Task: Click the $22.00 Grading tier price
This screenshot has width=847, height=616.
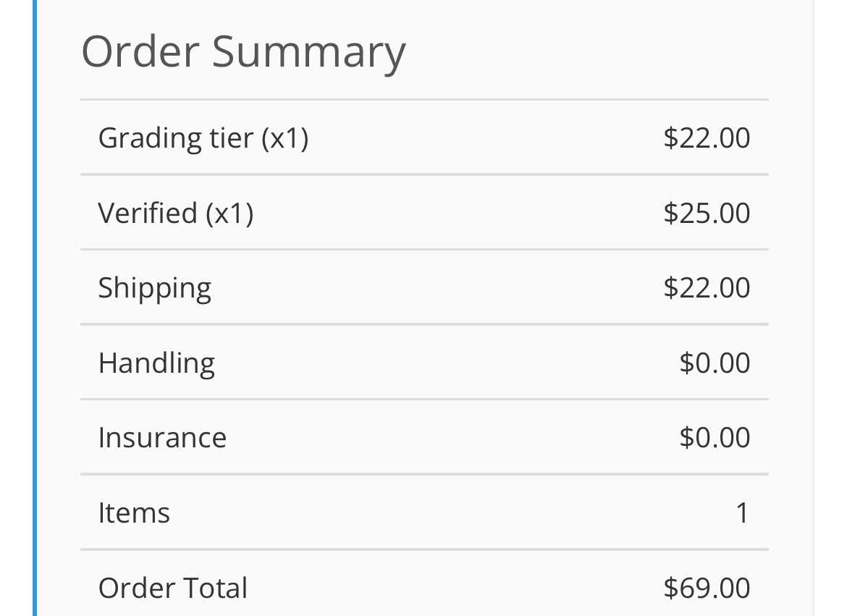Action: point(707,138)
